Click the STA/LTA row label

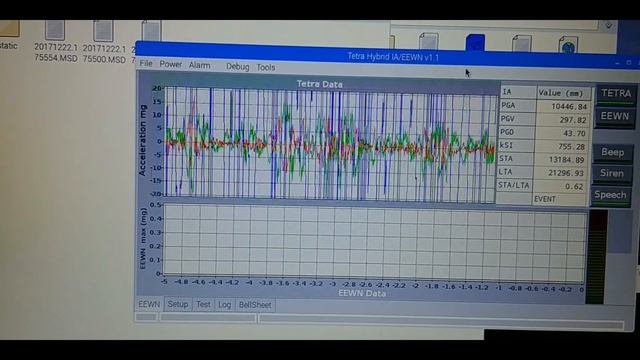coord(515,186)
